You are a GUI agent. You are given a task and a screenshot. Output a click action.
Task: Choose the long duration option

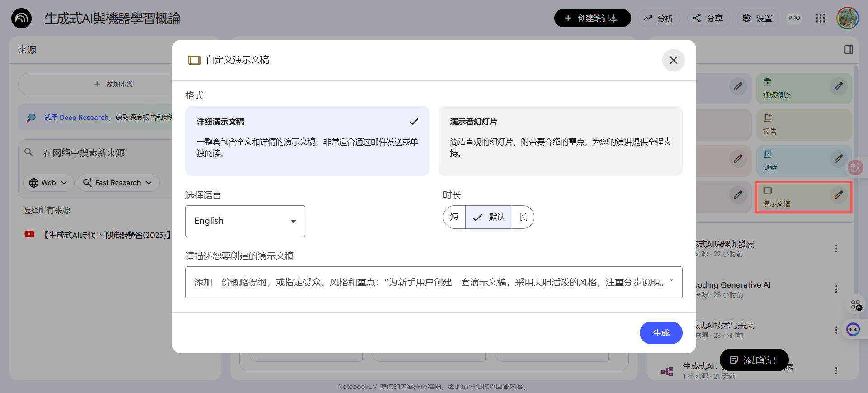click(523, 217)
